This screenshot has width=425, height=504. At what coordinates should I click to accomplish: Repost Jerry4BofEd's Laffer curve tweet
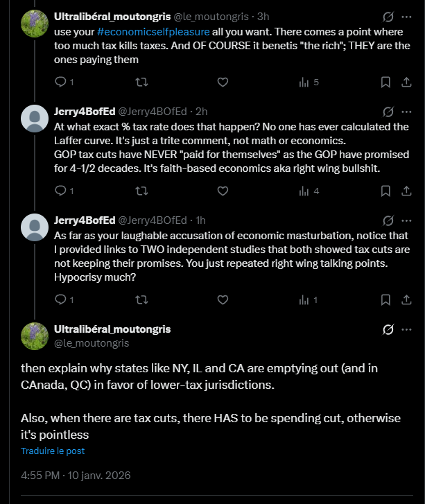[x=141, y=191]
